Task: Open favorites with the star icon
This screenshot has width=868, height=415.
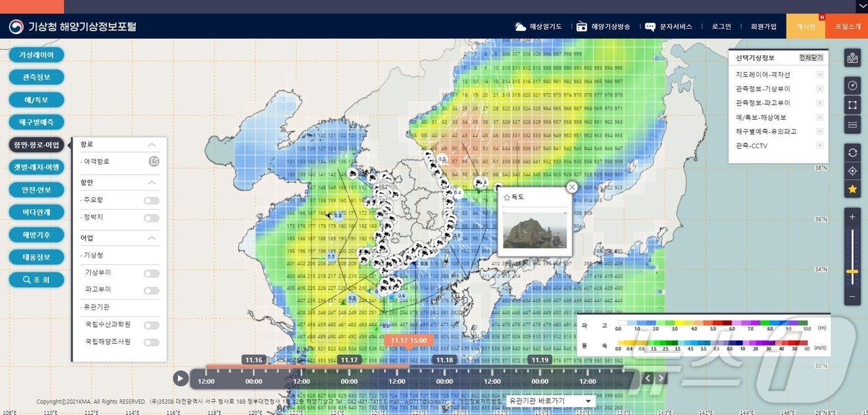Action: pos(852,189)
